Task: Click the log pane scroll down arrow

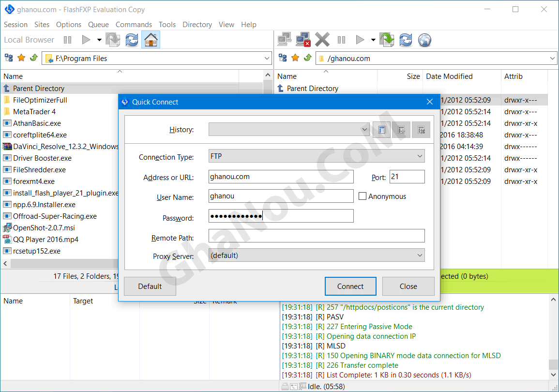Action: tap(553, 375)
